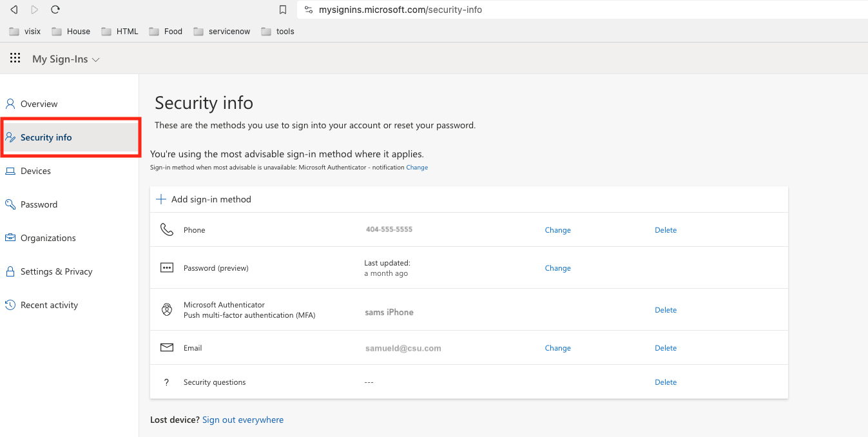This screenshot has height=437, width=868.
Task: Click the Sign out everywhere link
Action: 243,420
